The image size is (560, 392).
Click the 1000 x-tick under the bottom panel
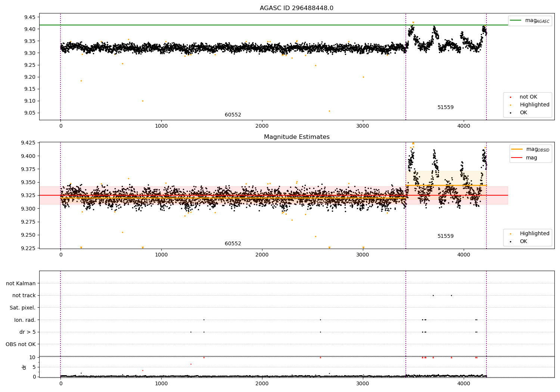[x=161, y=384]
